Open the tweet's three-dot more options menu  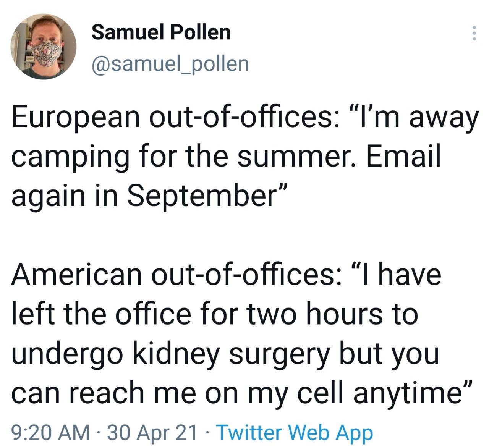point(474,33)
